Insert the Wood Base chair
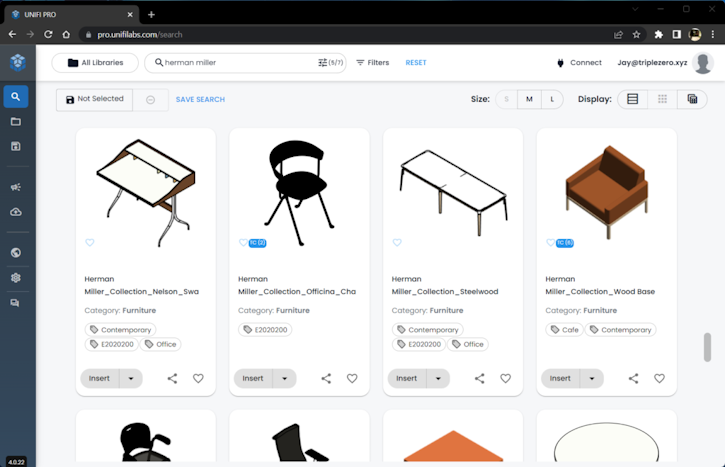The width and height of the screenshot is (725, 467). tap(560, 379)
